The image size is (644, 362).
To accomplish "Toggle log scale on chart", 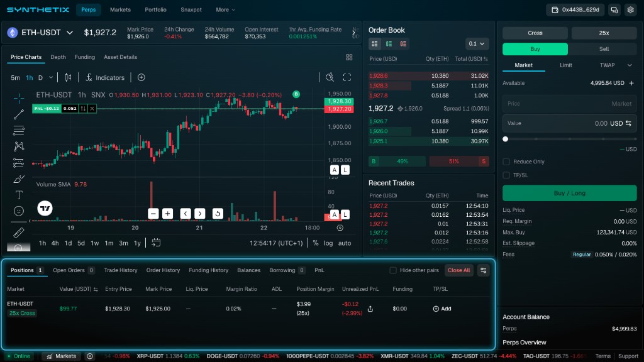I will [x=328, y=243].
